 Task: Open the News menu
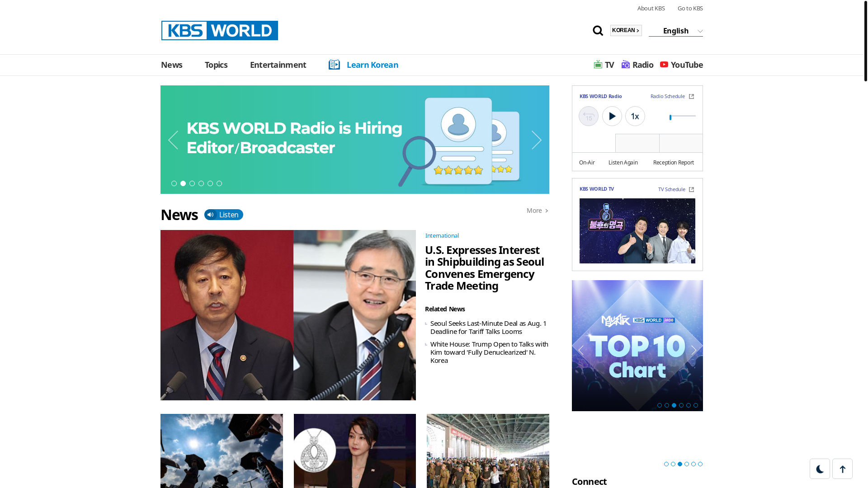172,65
